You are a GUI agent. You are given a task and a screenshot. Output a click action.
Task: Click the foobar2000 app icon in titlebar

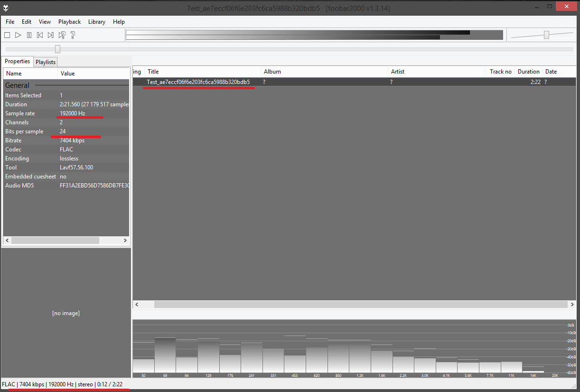5,8
